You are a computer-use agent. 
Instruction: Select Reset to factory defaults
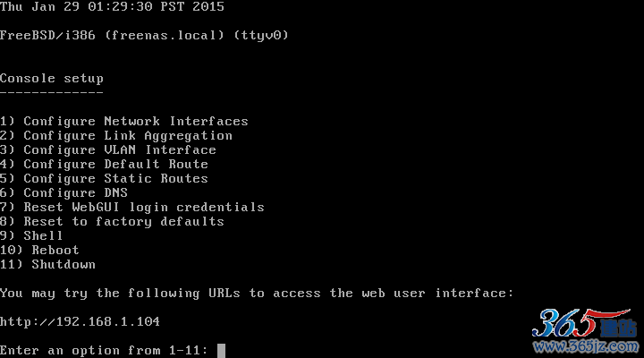[112, 222]
